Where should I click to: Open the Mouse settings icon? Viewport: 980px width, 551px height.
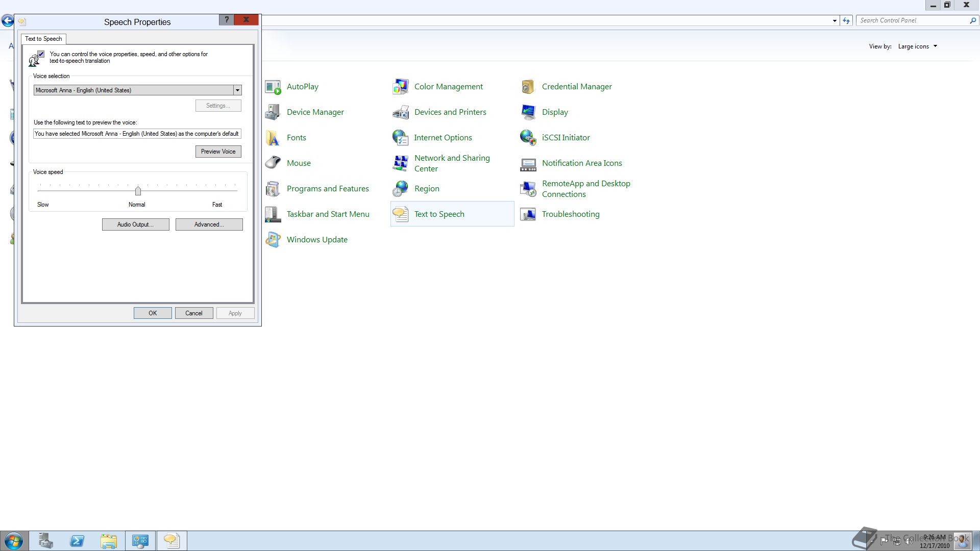click(273, 163)
